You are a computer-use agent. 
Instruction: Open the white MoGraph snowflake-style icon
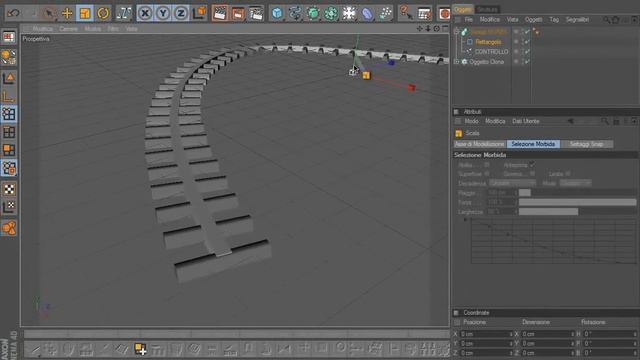click(x=349, y=13)
